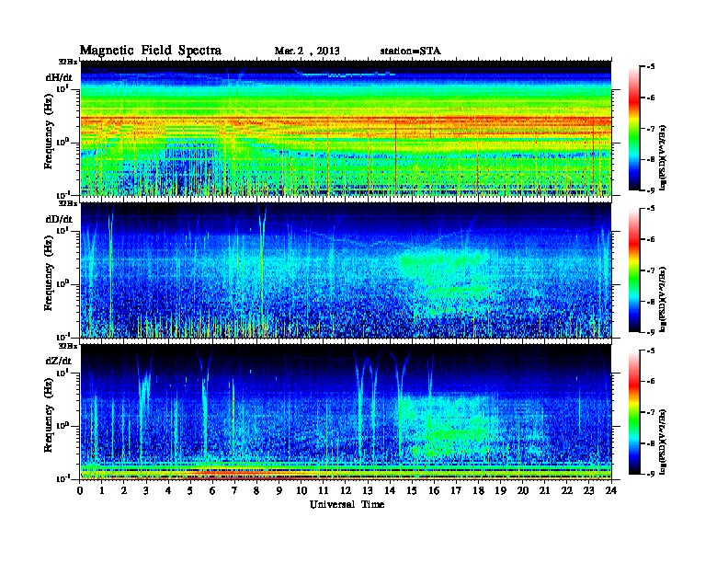728x563 pixels.
Task: Click hour 13 on the time axis
Action: [368, 491]
